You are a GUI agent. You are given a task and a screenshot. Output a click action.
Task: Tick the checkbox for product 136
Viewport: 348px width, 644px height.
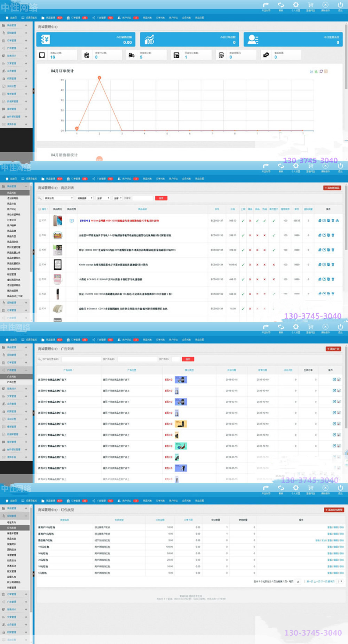click(x=40, y=235)
